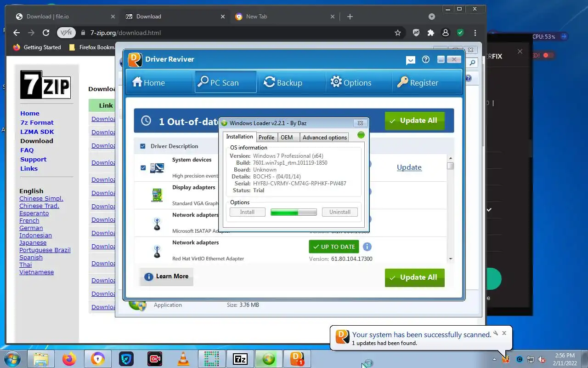
Task: Click the Windows Loader green progress bar
Action: click(x=294, y=212)
